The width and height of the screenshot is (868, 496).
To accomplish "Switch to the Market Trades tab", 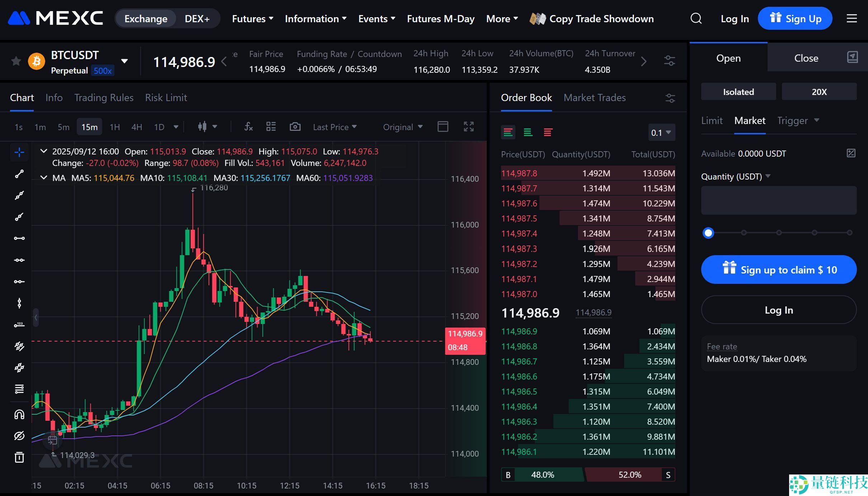I will (594, 98).
